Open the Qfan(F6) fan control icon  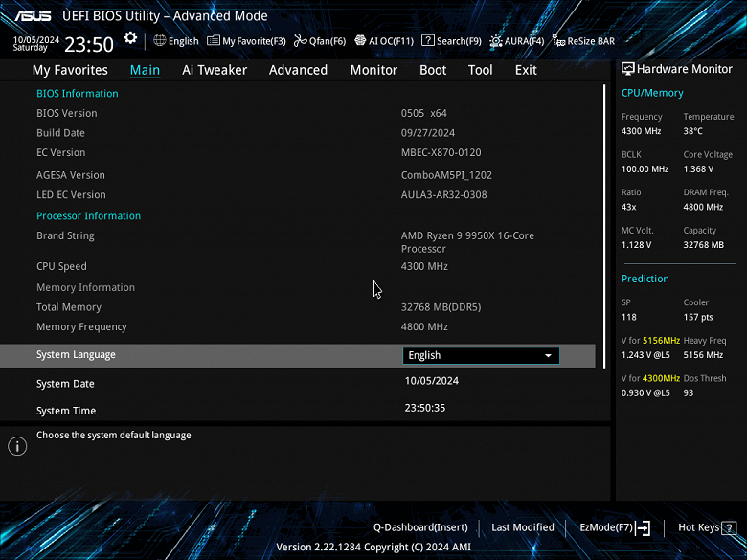pyautogui.click(x=300, y=40)
